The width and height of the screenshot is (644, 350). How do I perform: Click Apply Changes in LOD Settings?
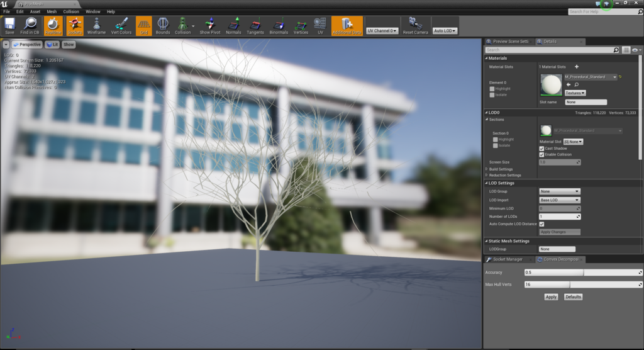[559, 232]
